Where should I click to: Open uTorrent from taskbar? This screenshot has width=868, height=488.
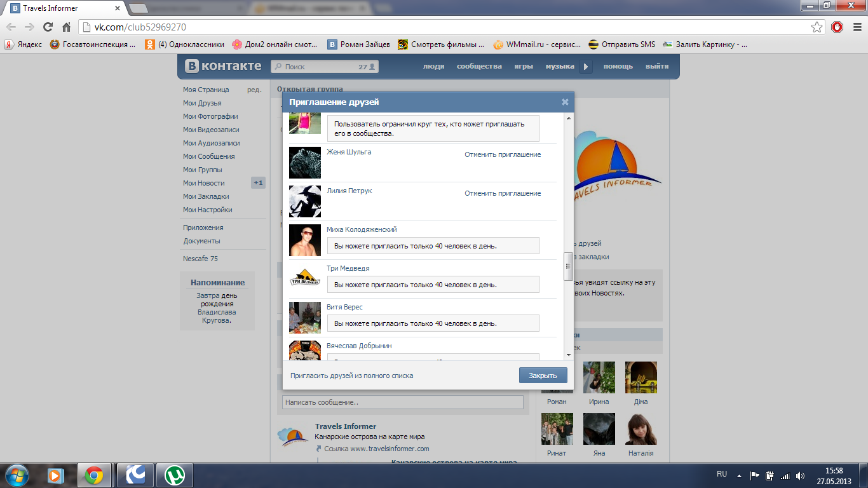pyautogui.click(x=175, y=475)
